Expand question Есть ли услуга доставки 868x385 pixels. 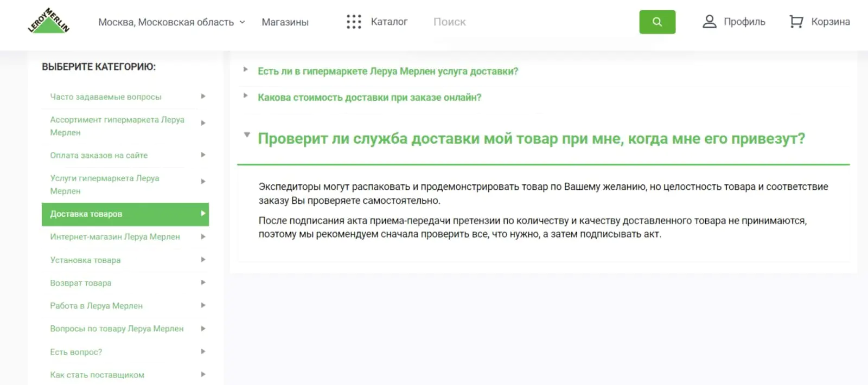(388, 71)
